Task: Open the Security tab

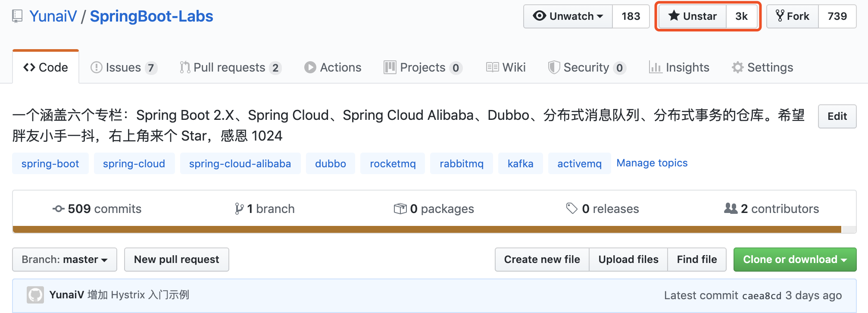Action: pos(587,68)
